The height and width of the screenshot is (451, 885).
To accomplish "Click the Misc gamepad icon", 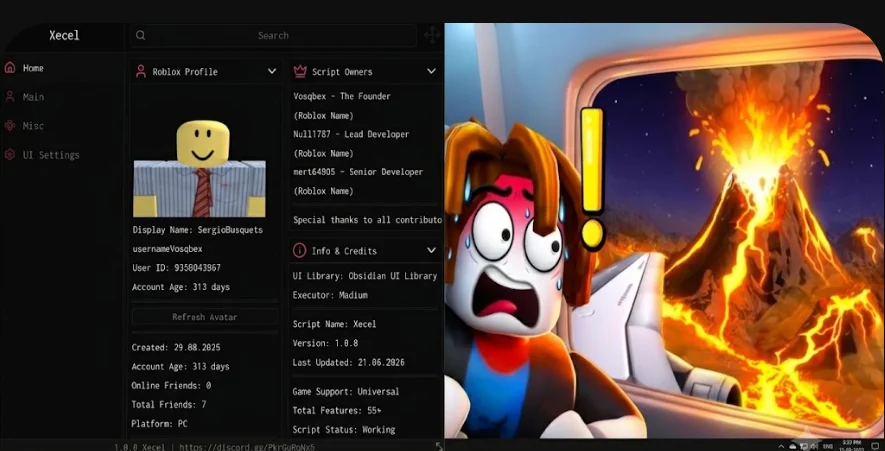I will (x=10, y=125).
